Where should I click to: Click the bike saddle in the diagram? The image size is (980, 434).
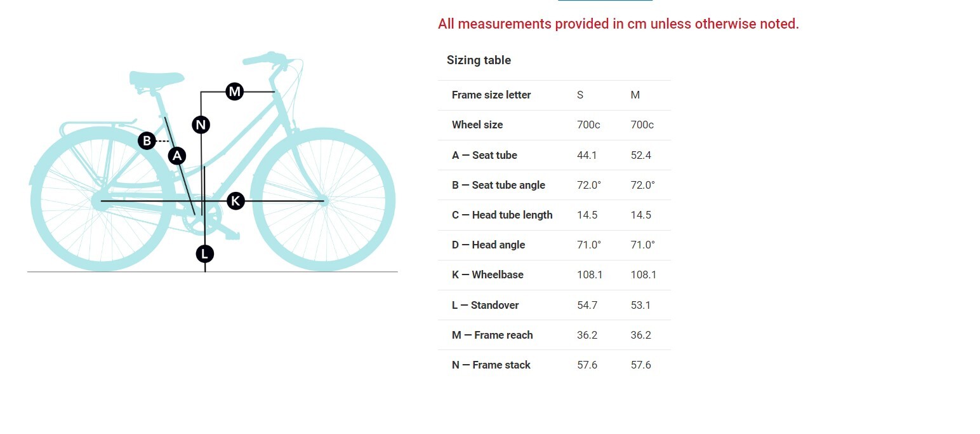pos(156,79)
